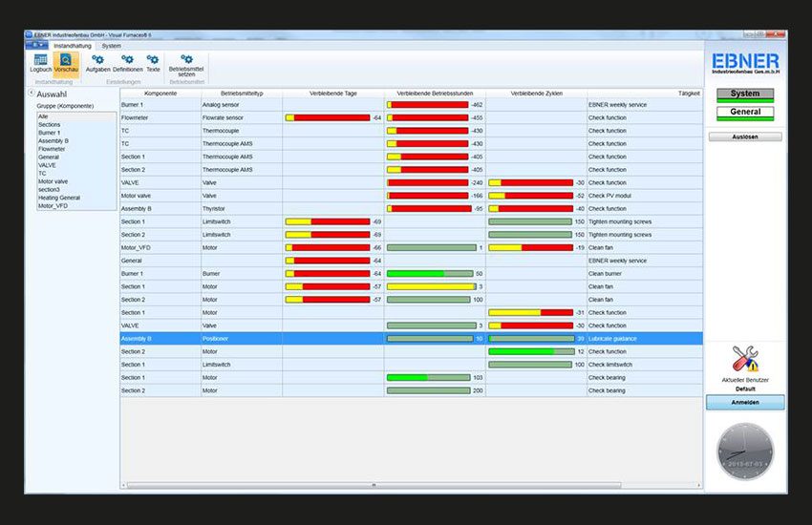Sort by Verbleibende Betriebsstunden column header
Viewport: 812px width, 525px height.
coord(435,94)
